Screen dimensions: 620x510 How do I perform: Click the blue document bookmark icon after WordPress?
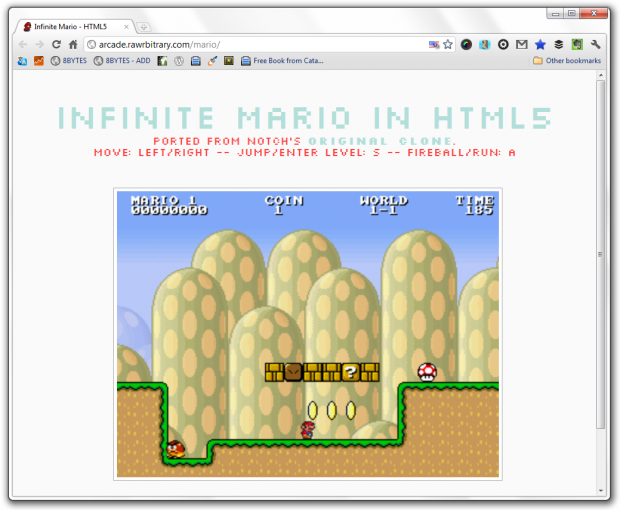pyautogui.click(x=196, y=61)
